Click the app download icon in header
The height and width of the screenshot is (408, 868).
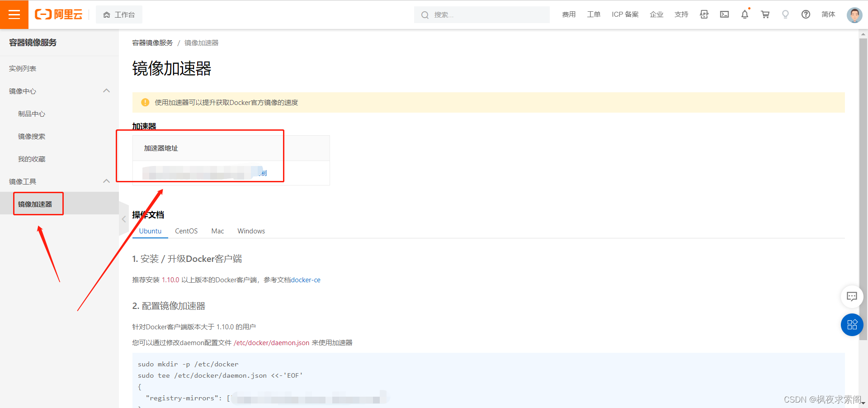704,14
